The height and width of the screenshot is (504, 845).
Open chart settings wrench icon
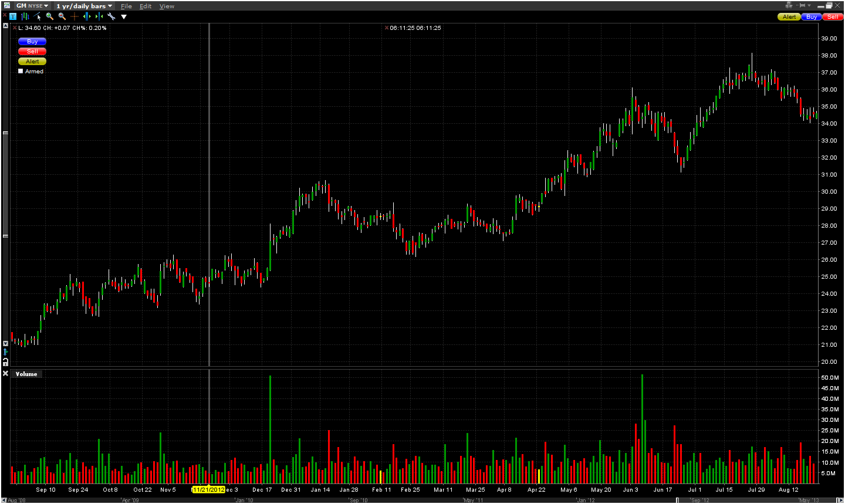[111, 16]
